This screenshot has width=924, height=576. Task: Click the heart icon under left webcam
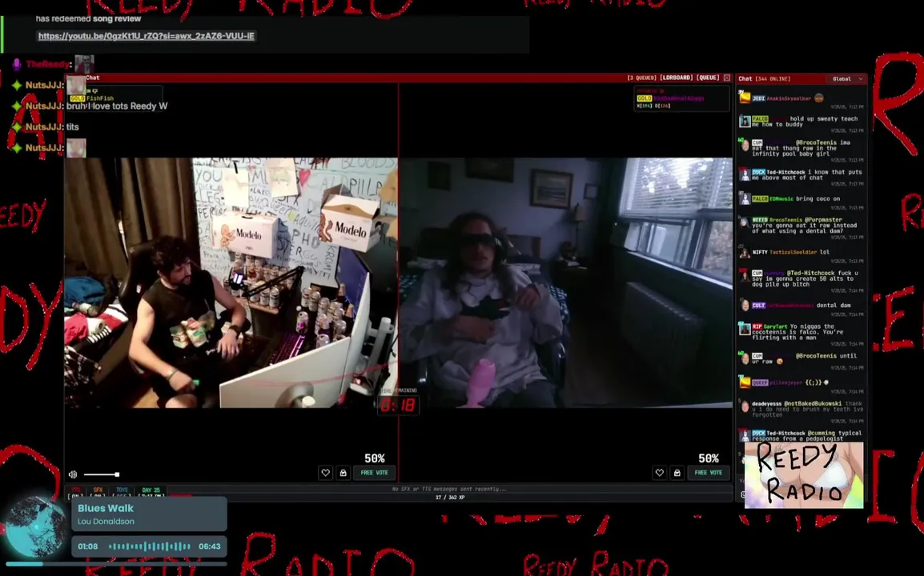325,472
